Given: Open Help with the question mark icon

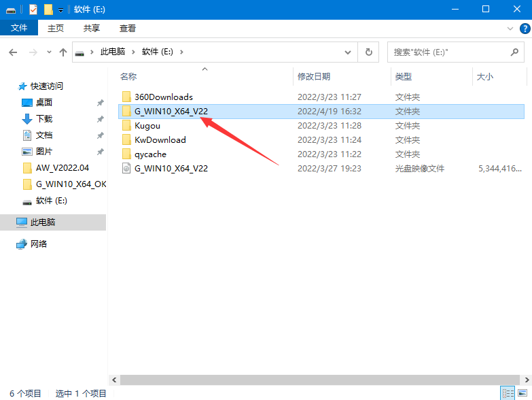Looking at the screenshot, I should coord(525,29).
